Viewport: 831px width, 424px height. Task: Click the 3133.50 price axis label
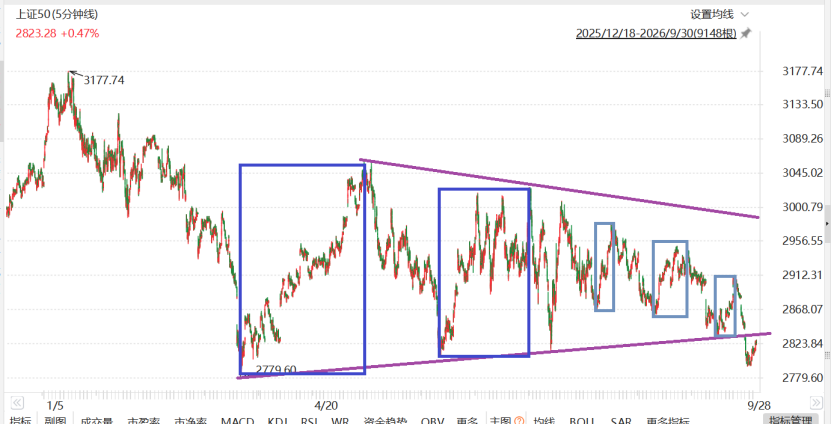click(803, 104)
